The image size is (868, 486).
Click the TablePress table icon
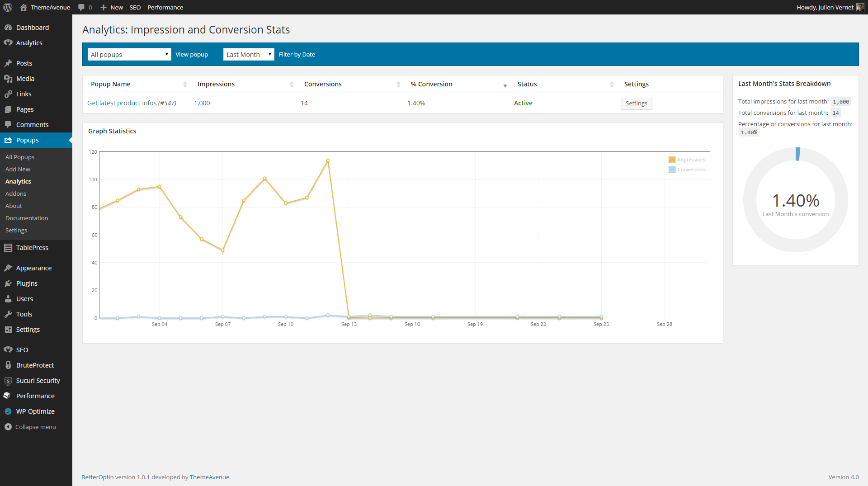[x=8, y=248]
